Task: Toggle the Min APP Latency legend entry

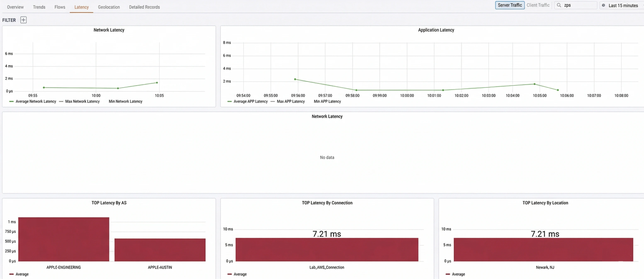Action: click(327, 102)
